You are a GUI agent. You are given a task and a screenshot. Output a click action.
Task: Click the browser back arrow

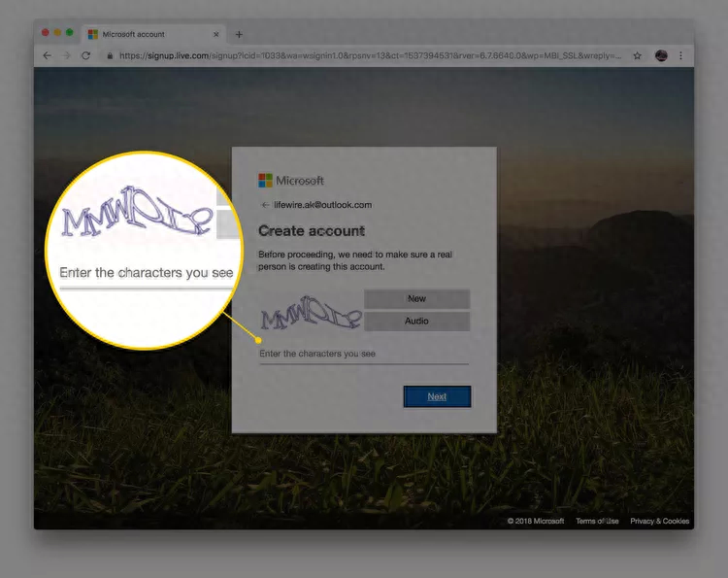(x=48, y=55)
